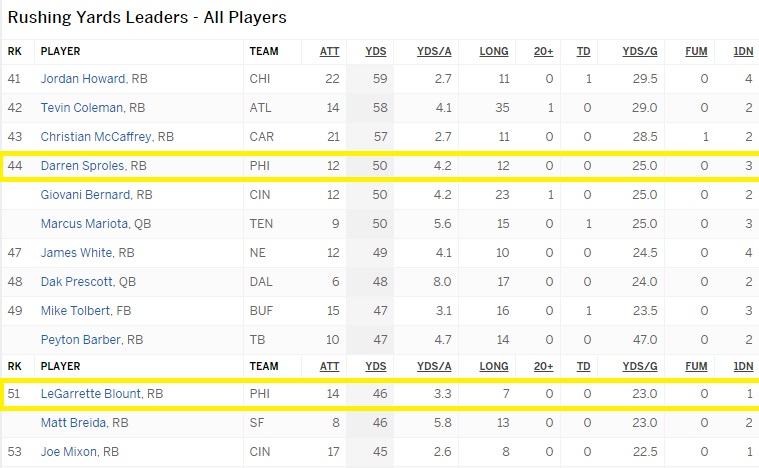Click the Peyton Barber link
The image size is (759, 468).
pyautogui.click(x=80, y=340)
